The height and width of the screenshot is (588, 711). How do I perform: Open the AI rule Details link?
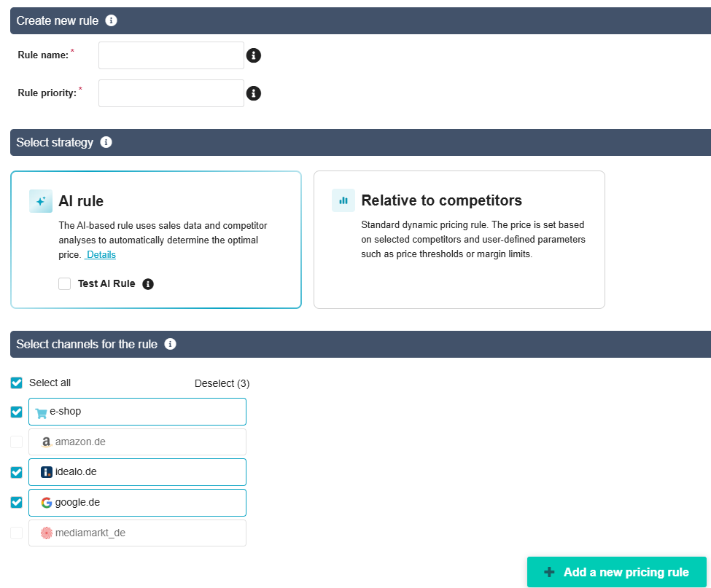click(101, 254)
